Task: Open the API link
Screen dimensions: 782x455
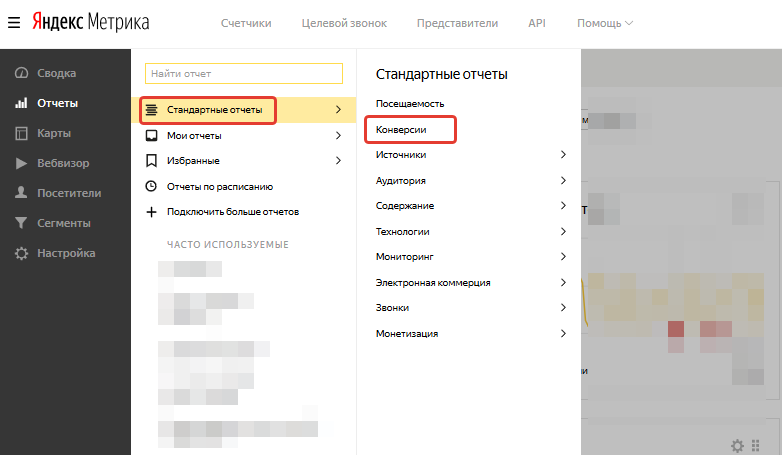Action: 537,23
